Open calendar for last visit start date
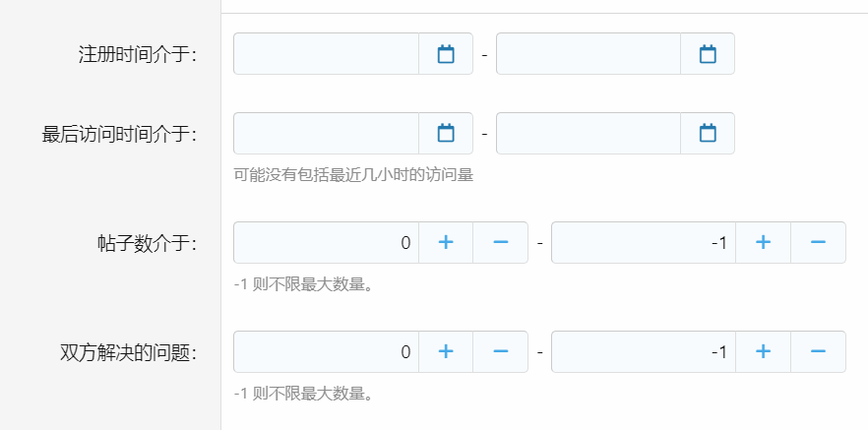 point(446,133)
